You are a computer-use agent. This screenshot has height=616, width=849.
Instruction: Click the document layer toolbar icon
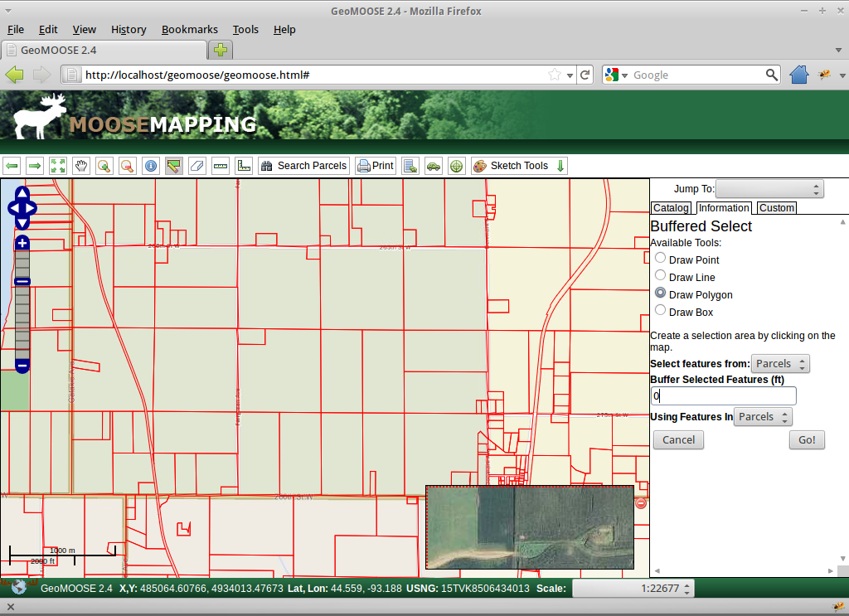[410, 166]
